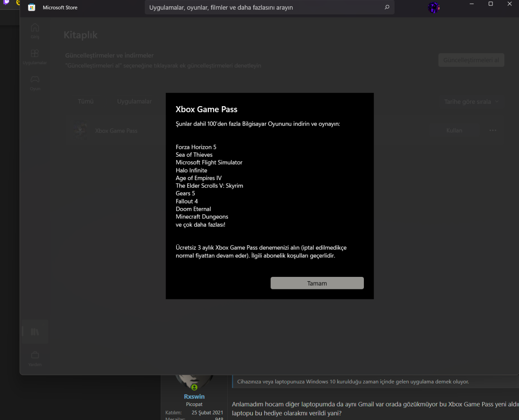Click The Elder Scrolls V: Skyrim text

(x=210, y=186)
